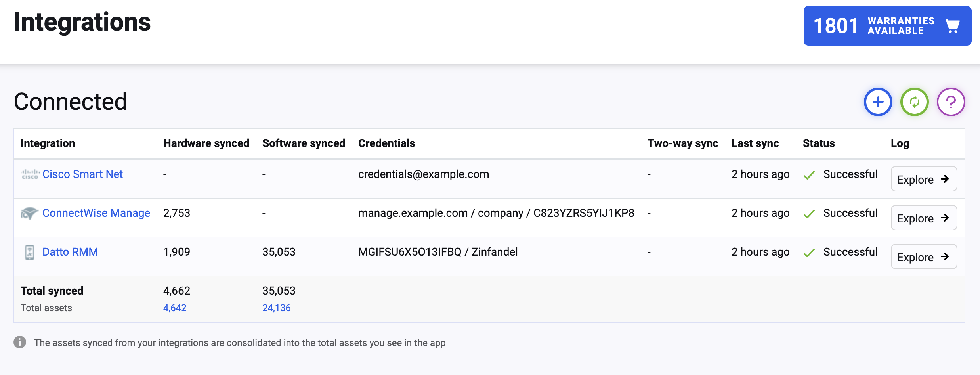Click 2 hours ago in ConnectWise row
Screen dimensions: 980x375
(760, 213)
